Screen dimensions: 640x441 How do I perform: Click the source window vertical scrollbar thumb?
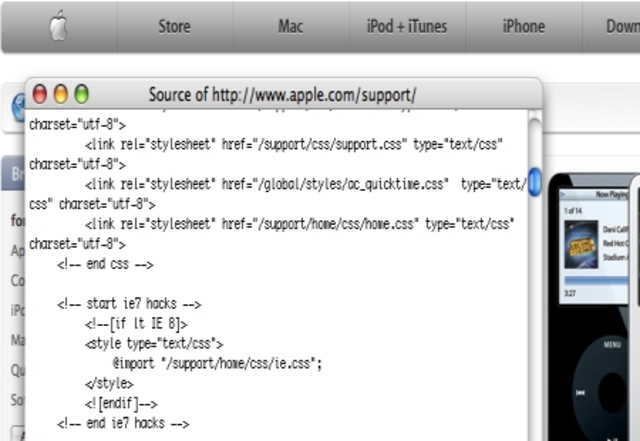[535, 182]
